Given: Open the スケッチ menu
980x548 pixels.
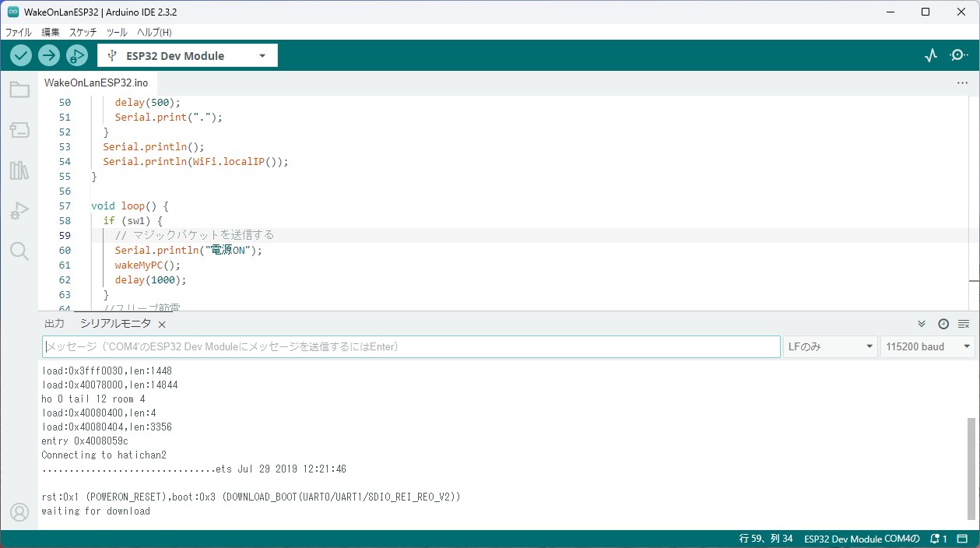Looking at the screenshot, I should [x=83, y=32].
